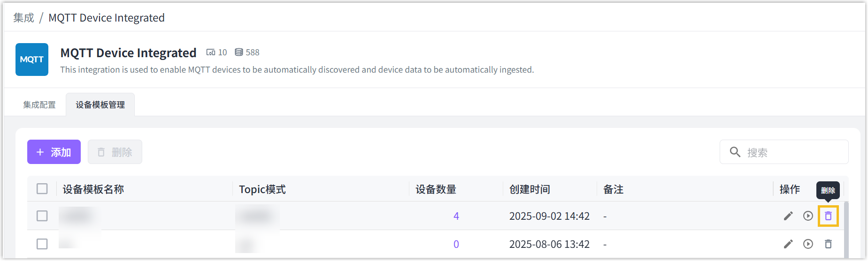Delete the template created 2025-09-02 14:42
868x261 pixels.
(828, 216)
